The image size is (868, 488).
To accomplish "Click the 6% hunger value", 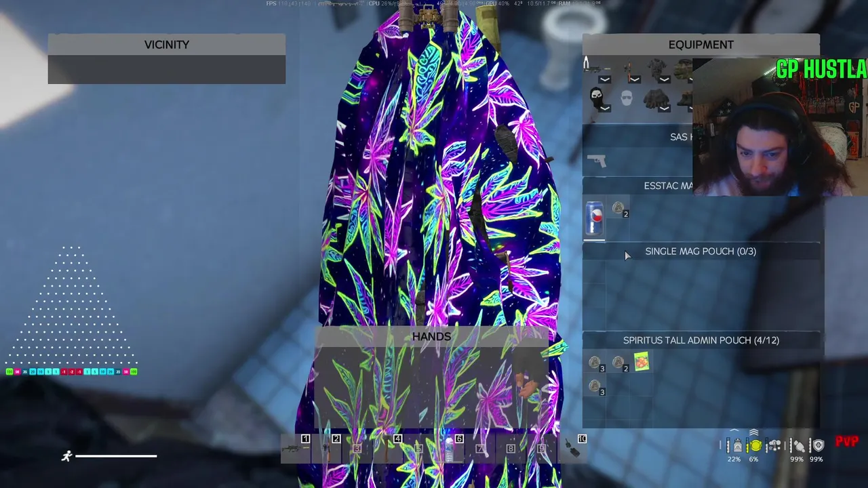I will pyautogui.click(x=753, y=460).
